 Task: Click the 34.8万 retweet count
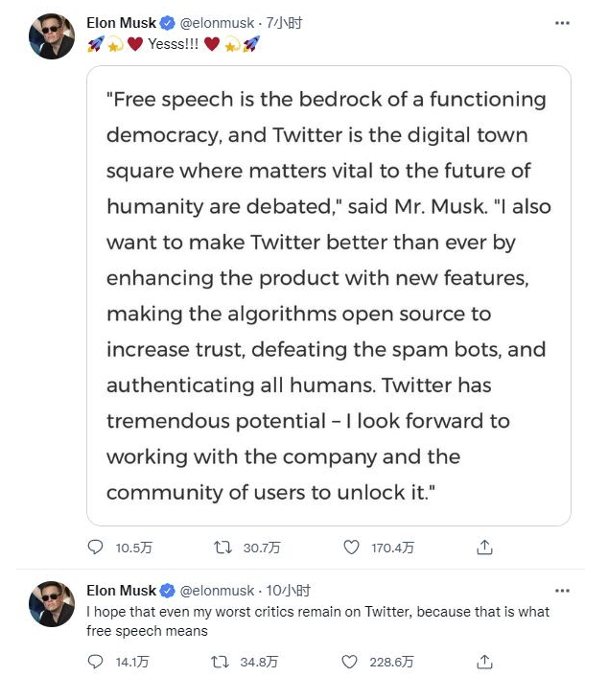click(260, 663)
